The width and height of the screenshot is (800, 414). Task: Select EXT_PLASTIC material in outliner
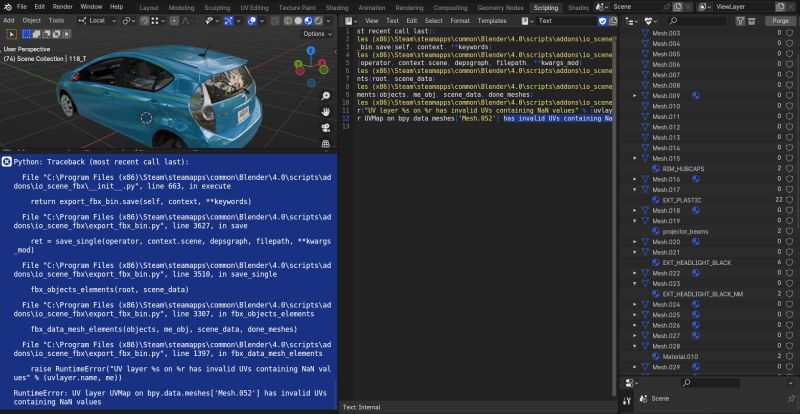click(682, 200)
